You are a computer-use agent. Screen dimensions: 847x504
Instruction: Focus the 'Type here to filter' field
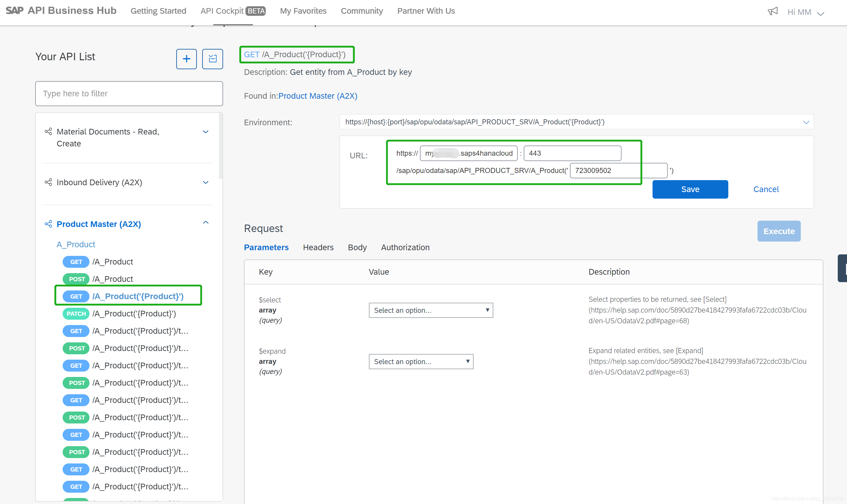tap(129, 94)
